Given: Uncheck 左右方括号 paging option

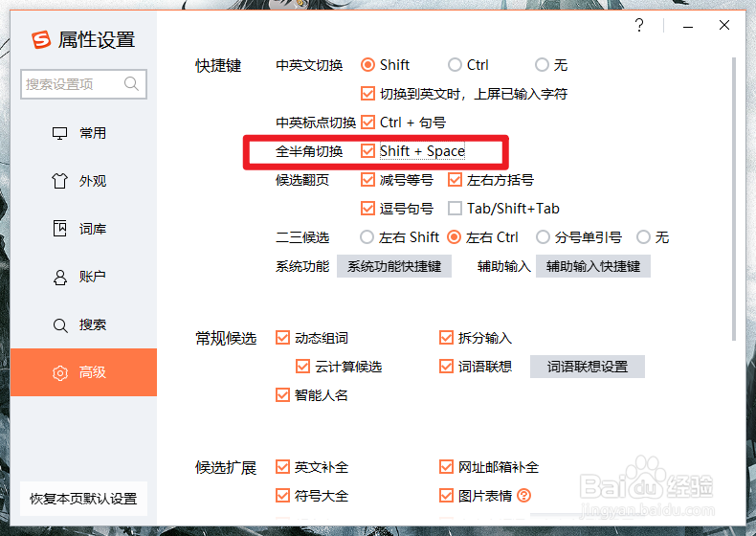Looking at the screenshot, I should (x=455, y=180).
